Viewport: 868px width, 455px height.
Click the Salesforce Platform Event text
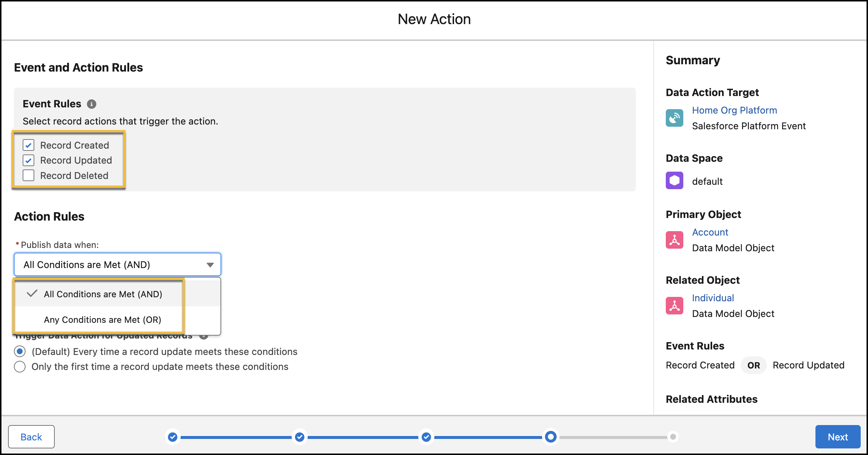tap(749, 126)
